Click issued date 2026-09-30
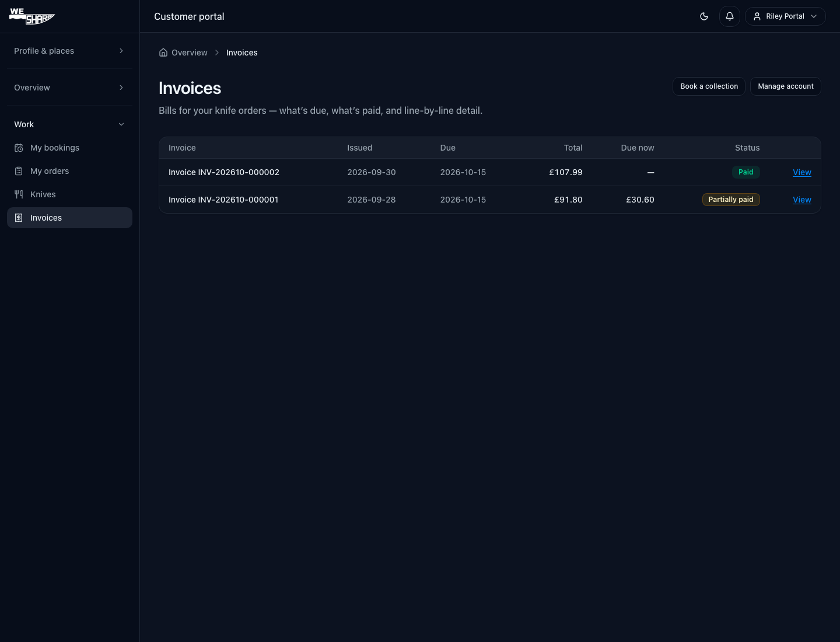 point(372,172)
